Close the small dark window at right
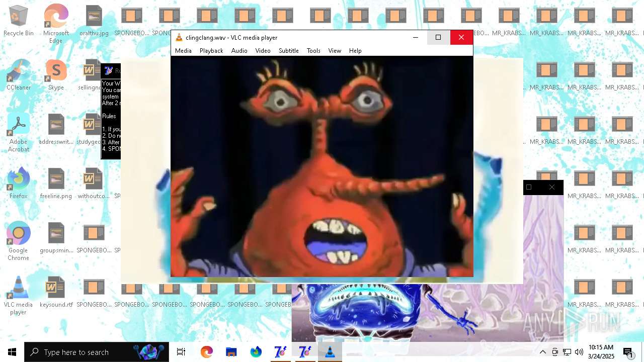 [x=552, y=187]
